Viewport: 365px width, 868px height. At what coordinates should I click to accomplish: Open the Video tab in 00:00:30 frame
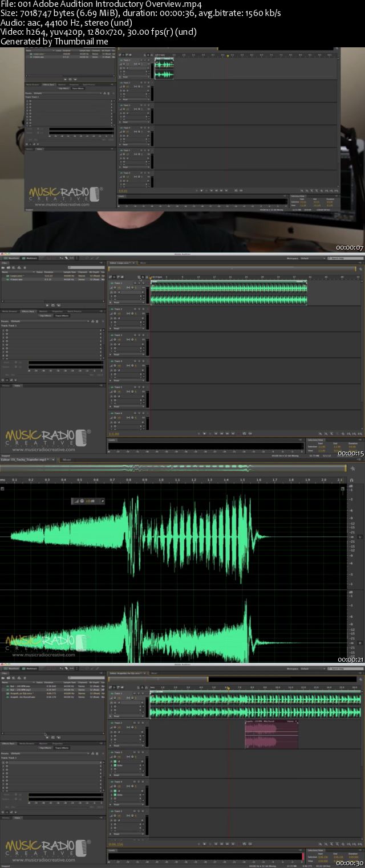[18, 817]
